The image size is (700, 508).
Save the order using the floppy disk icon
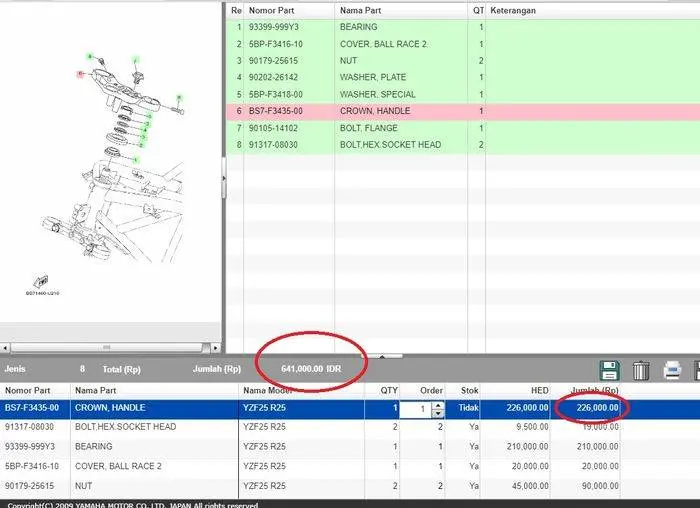(609, 370)
